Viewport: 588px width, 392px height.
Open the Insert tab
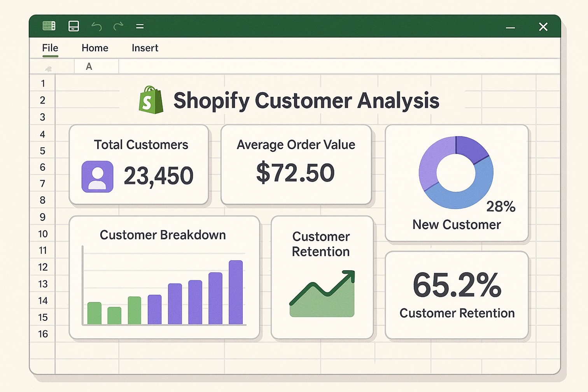click(145, 48)
